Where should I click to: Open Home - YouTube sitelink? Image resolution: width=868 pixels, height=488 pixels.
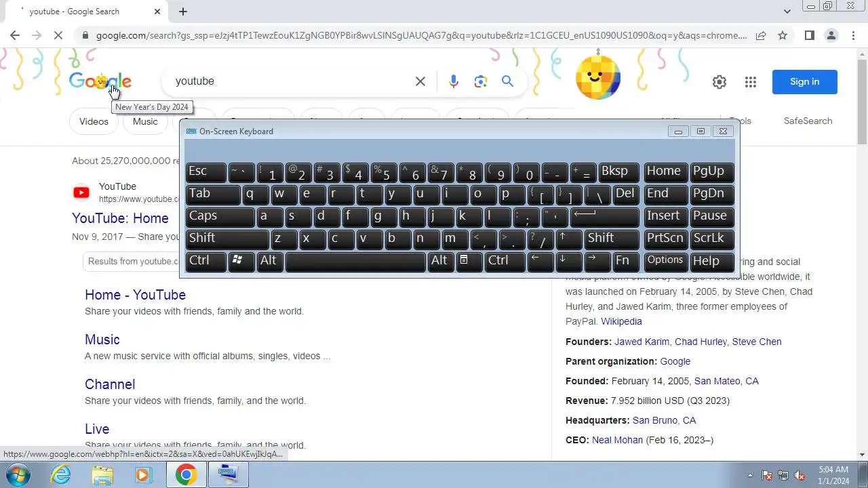tap(135, 295)
